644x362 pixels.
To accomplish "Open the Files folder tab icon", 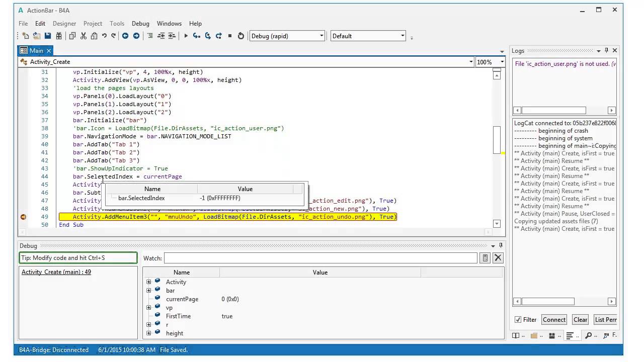I will pos(534,335).
